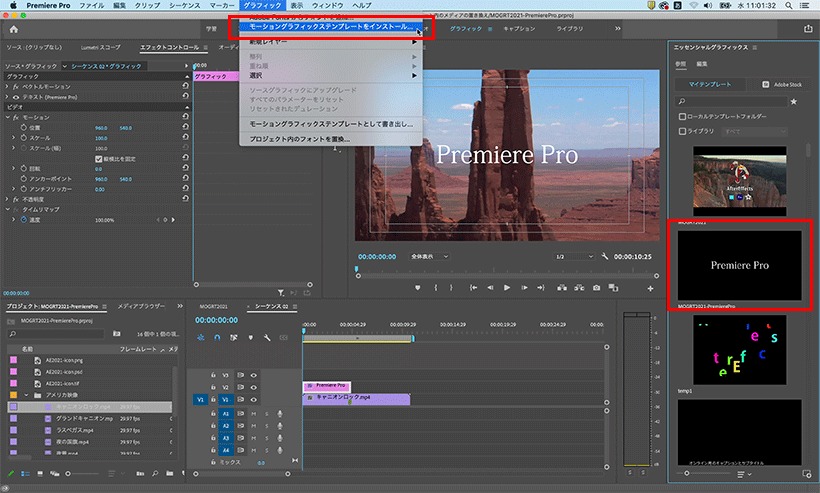The height and width of the screenshot is (493, 820).
Task: Reset Vector Motion effect parameter
Action: (185, 86)
